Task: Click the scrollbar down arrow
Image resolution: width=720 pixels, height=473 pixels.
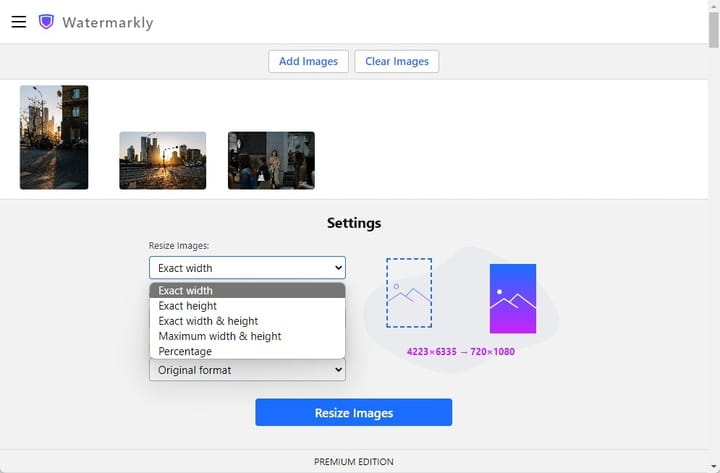Action: [x=714, y=467]
